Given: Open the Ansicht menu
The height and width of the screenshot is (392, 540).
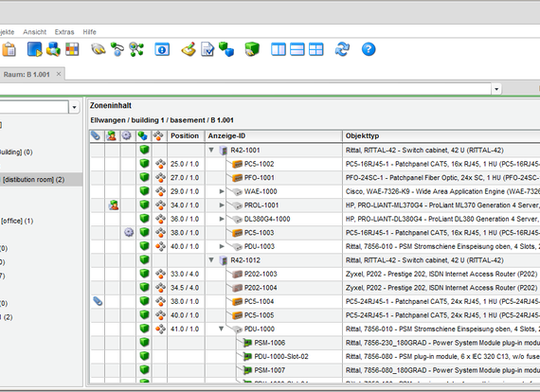Looking at the screenshot, I should pyautogui.click(x=34, y=32).
